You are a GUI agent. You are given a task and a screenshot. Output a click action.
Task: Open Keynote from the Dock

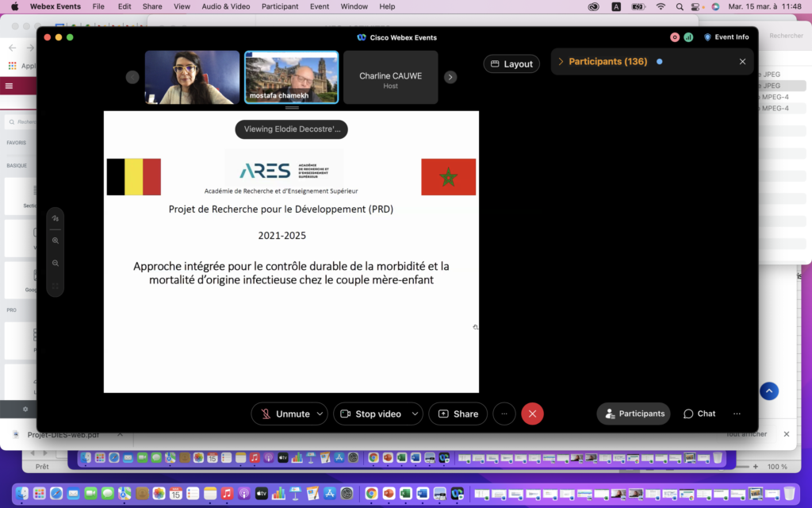point(295,493)
